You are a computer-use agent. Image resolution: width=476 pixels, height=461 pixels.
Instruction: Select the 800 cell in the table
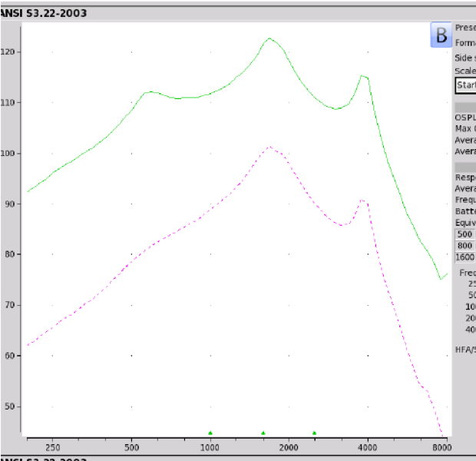pos(465,246)
